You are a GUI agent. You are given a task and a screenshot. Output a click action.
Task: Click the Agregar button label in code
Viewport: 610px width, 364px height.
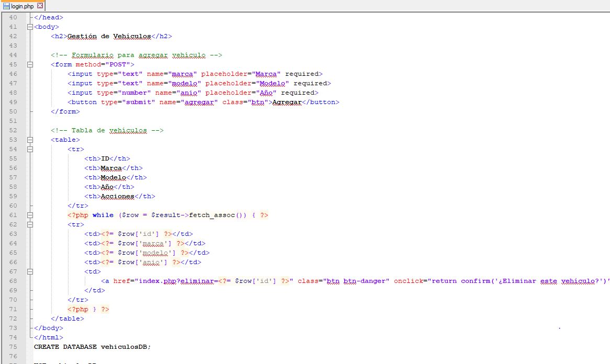pyautogui.click(x=287, y=102)
